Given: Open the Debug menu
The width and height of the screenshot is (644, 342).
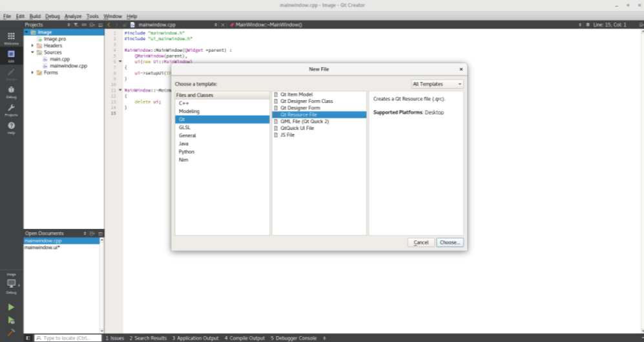Looking at the screenshot, I should coord(52,16).
